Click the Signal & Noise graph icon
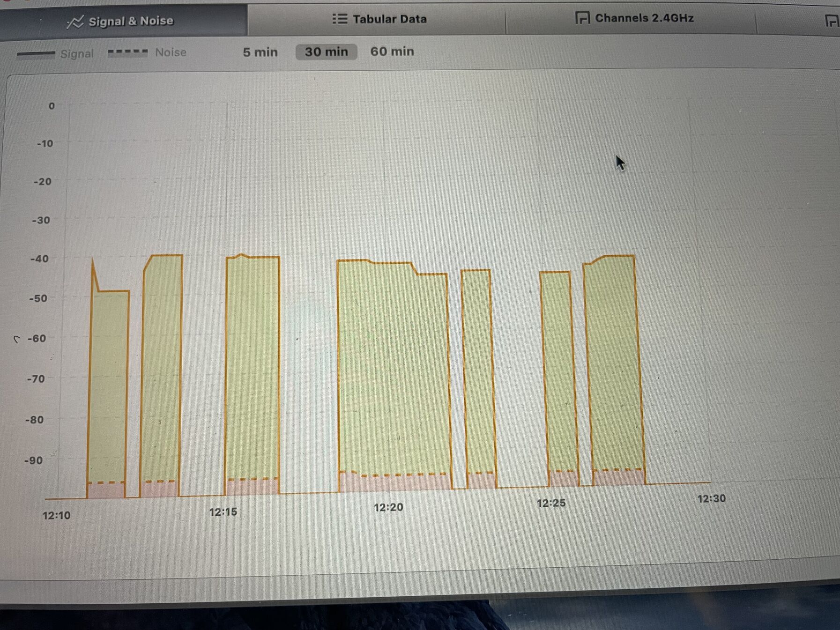 (x=75, y=22)
